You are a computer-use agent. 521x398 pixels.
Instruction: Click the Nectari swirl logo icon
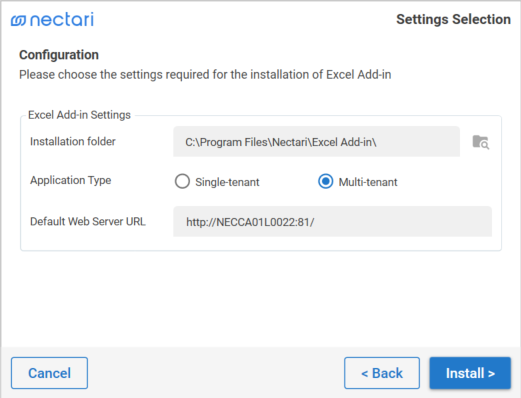coord(18,20)
